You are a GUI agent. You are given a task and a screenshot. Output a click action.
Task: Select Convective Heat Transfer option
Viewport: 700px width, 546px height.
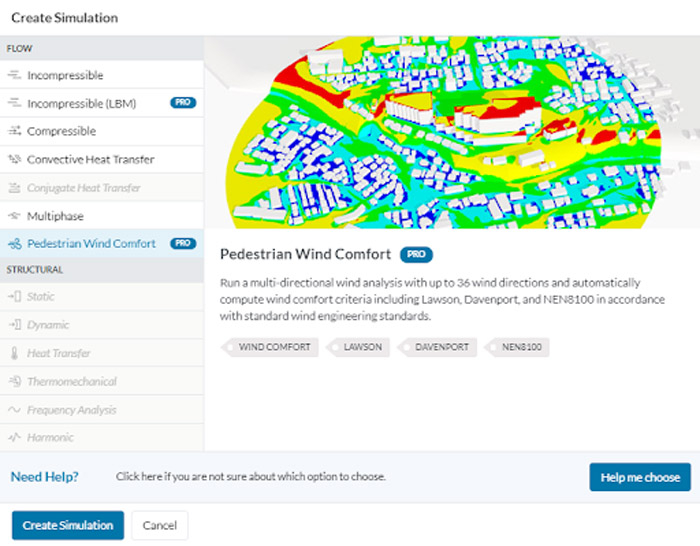[91, 159]
